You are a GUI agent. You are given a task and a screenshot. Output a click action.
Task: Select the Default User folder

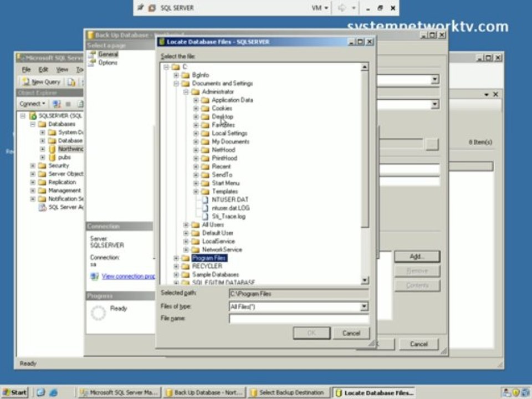(217, 233)
